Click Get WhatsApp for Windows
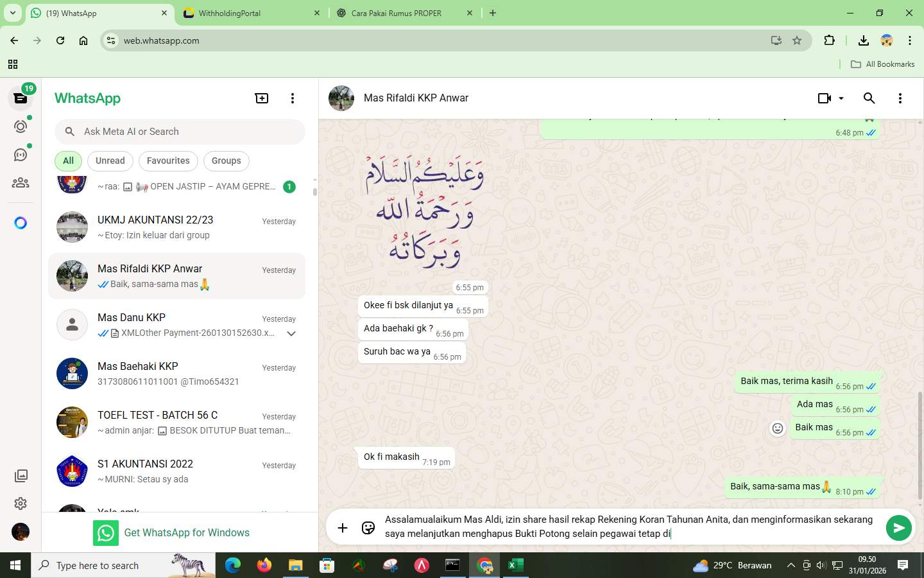Screen dimensions: 924x578 187,532
